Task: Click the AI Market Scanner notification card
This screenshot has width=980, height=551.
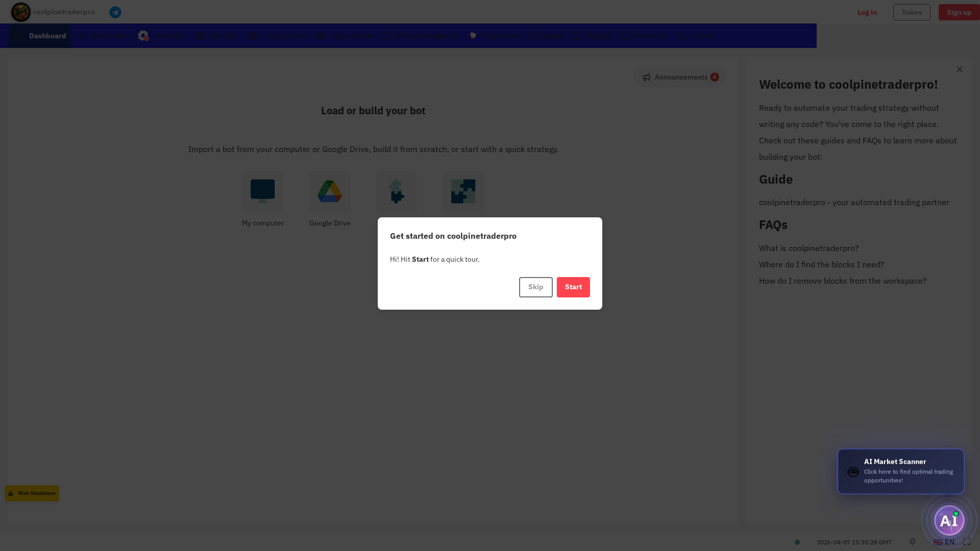Action: pyautogui.click(x=901, y=471)
